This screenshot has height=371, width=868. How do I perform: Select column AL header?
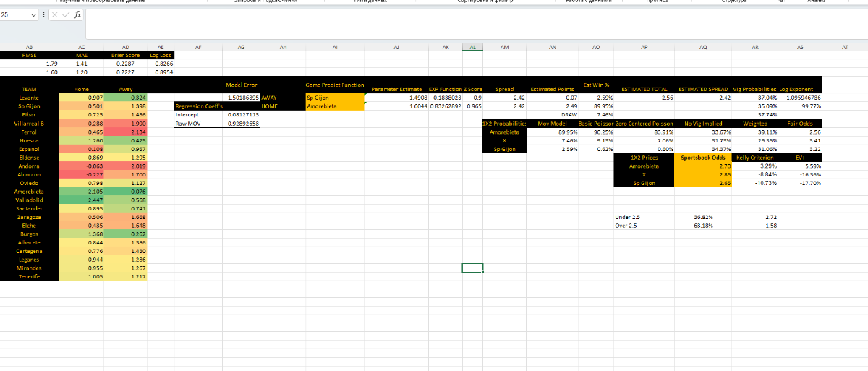tap(472, 47)
